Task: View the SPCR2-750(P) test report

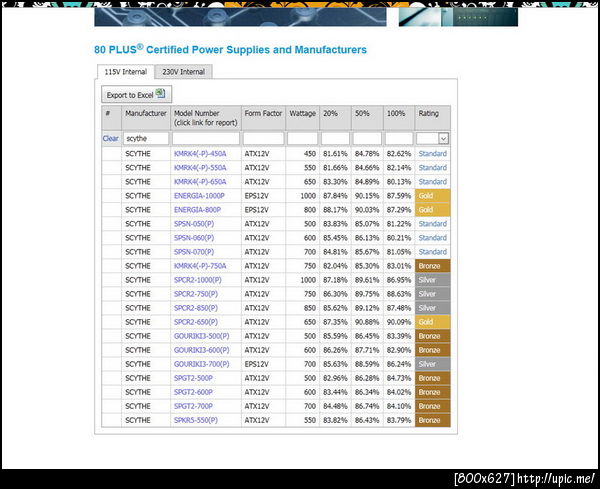Action: [x=196, y=294]
